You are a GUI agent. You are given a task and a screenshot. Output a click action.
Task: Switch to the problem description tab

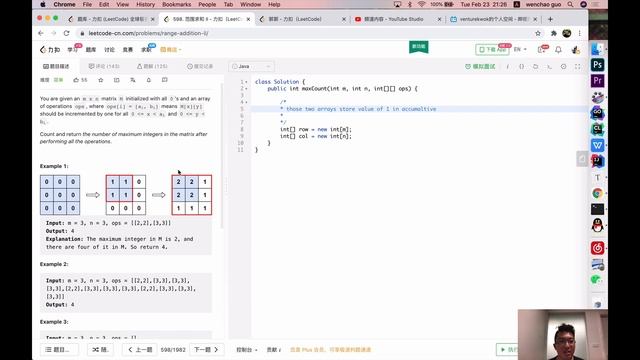[56, 66]
